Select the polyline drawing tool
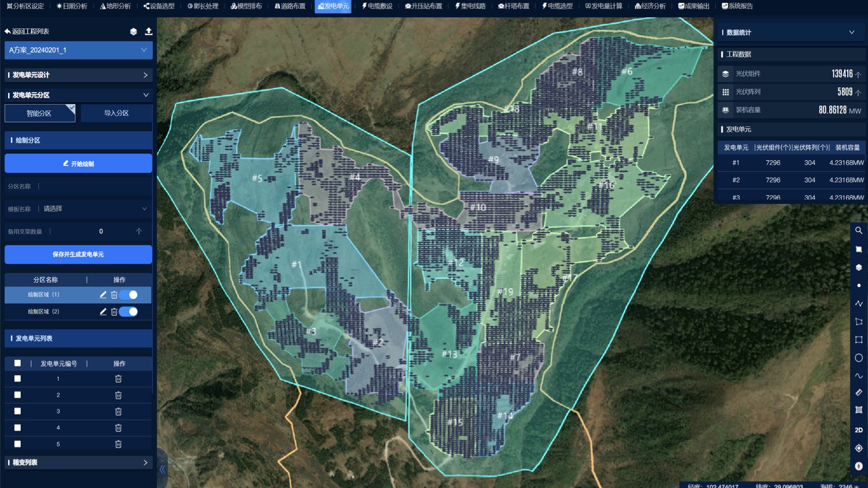This screenshot has width=868, height=488. pos(859,303)
